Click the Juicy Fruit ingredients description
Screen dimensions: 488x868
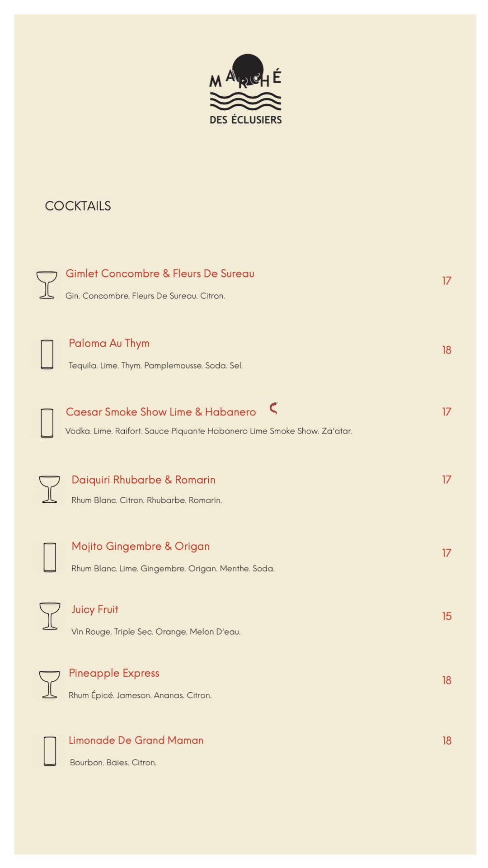pos(156,632)
